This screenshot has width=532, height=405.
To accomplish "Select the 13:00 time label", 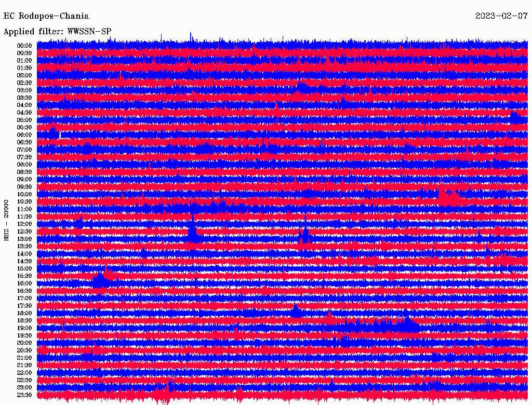I will [24, 239].
